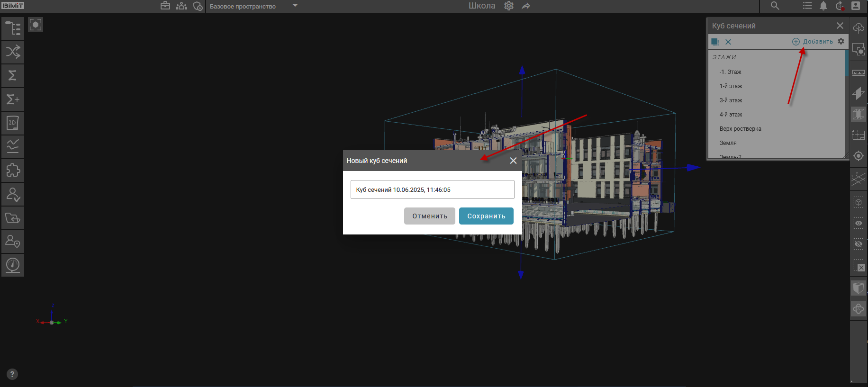Open section cube panel settings gear
Viewport: 868px width, 387px height.
pyautogui.click(x=841, y=41)
